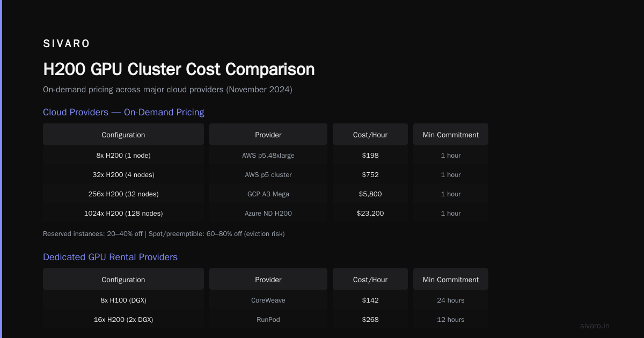This screenshot has height=338, width=644.
Task: Click the AWS p5.48xlarge provider cell
Action: point(268,156)
